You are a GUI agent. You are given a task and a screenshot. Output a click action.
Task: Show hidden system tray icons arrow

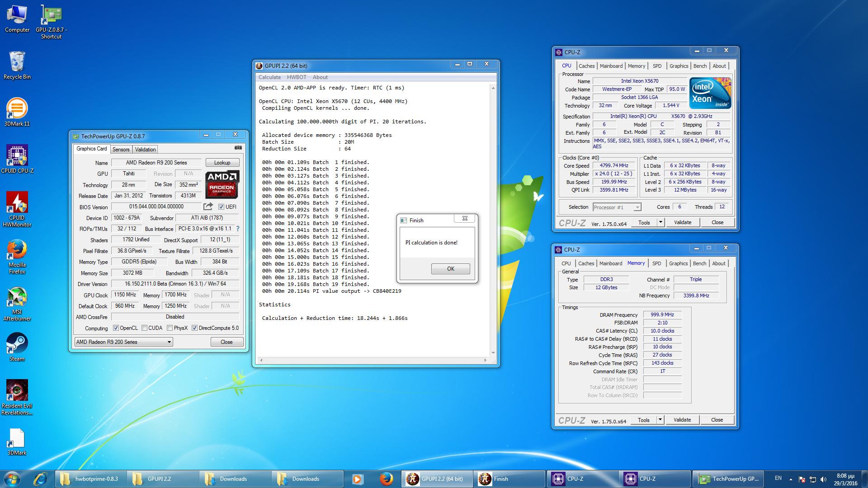pos(791,479)
